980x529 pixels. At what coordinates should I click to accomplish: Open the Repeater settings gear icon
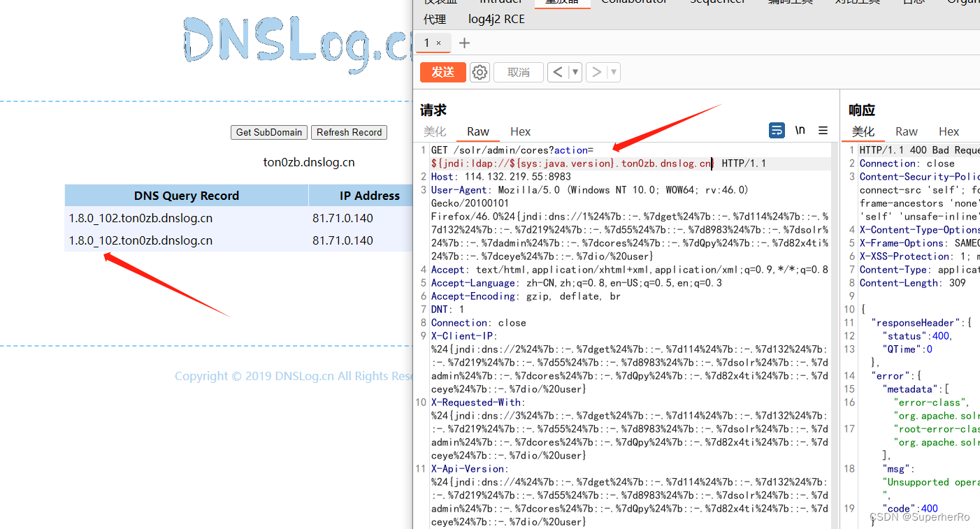click(480, 72)
